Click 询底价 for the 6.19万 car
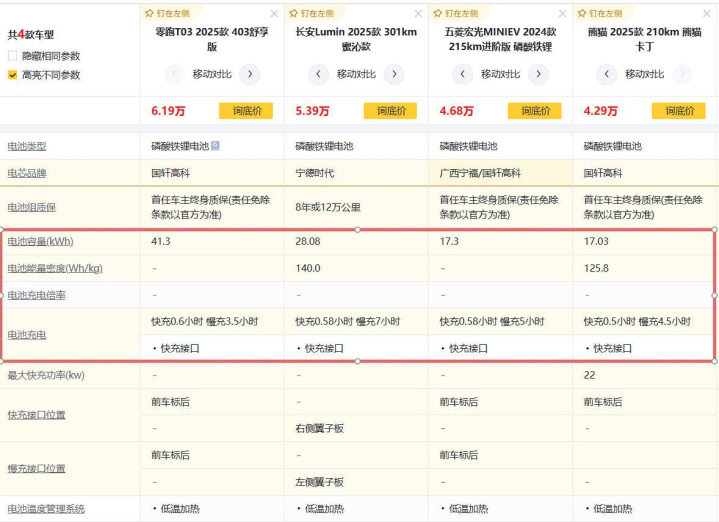Viewport: 719px width, 522px height. [246, 111]
